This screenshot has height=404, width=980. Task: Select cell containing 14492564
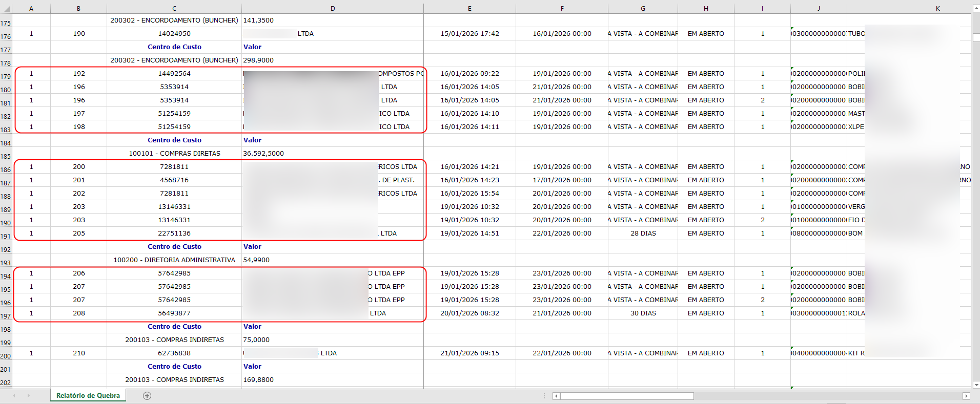click(x=174, y=74)
